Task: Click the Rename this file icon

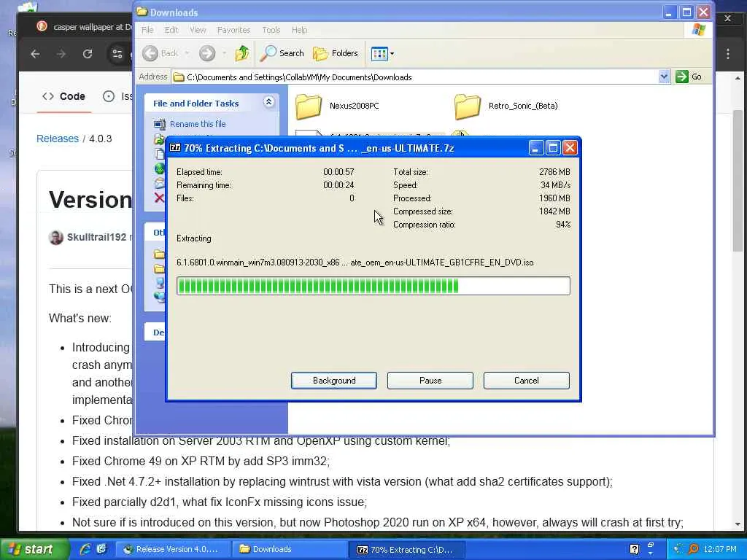Action: tap(160, 124)
